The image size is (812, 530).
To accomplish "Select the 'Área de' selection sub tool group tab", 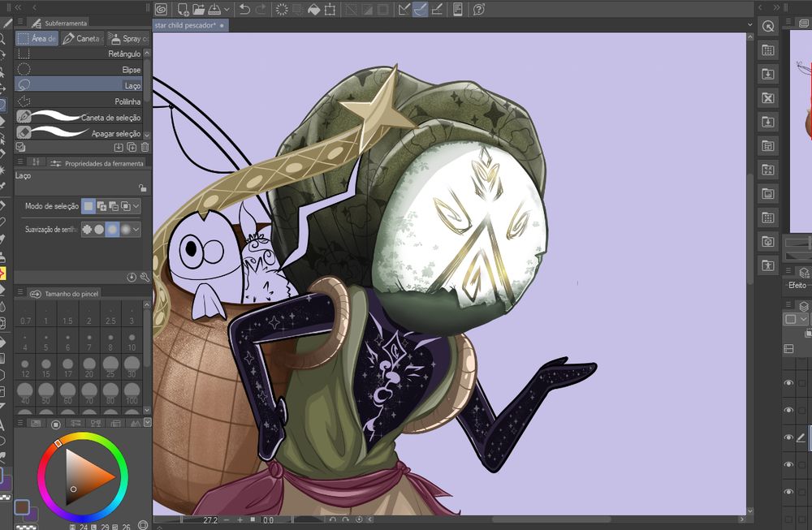I will [x=37, y=38].
